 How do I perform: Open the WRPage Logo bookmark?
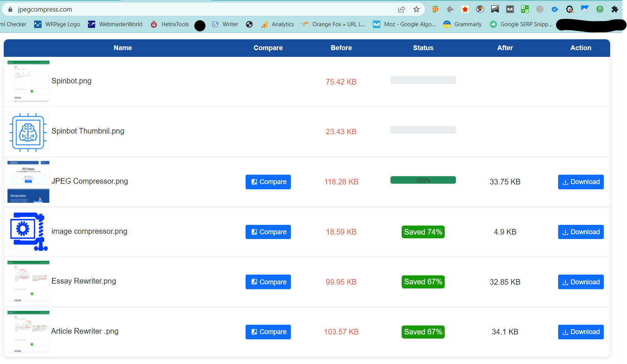[x=57, y=24]
